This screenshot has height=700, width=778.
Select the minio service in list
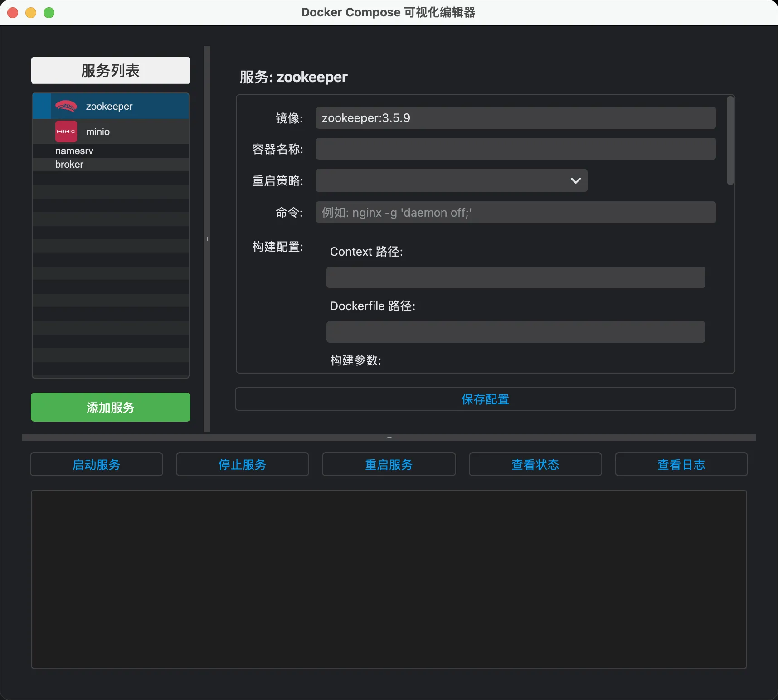tap(111, 131)
